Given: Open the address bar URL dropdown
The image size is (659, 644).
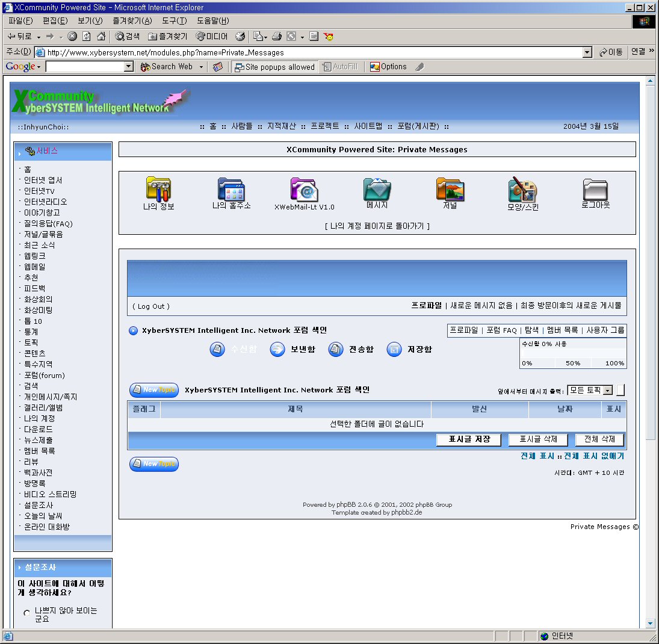Looking at the screenshot, I should 587,52.
